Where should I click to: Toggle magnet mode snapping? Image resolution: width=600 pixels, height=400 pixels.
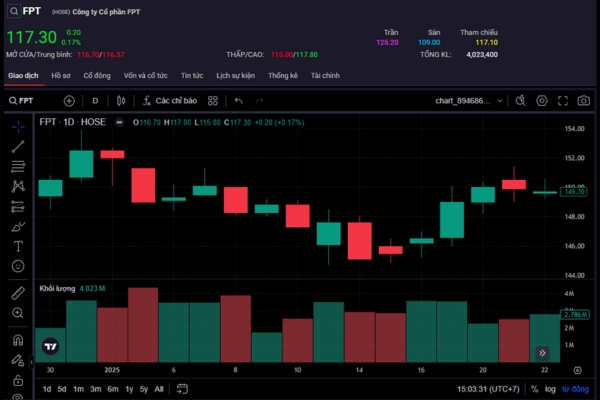[18, 340]
